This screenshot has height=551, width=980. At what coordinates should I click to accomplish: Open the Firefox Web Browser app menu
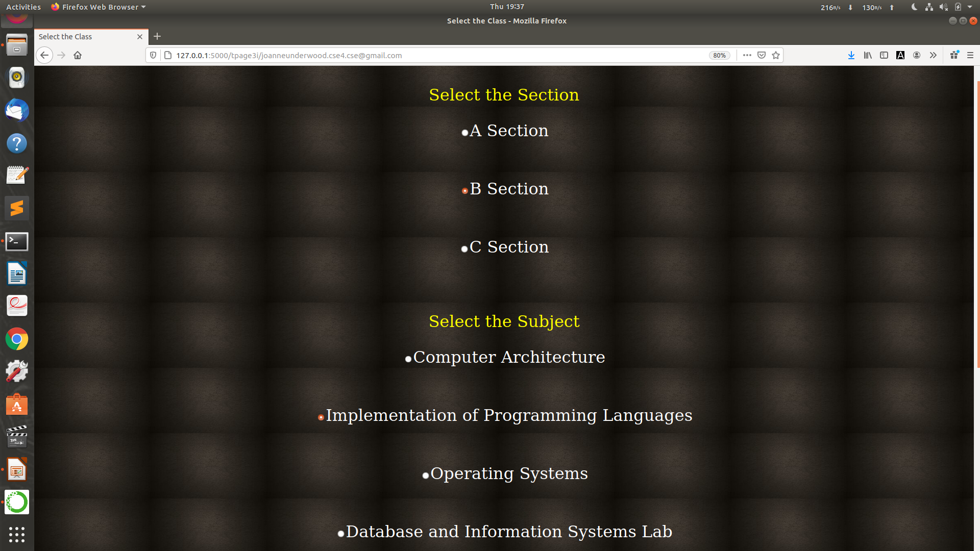point(99,7)
